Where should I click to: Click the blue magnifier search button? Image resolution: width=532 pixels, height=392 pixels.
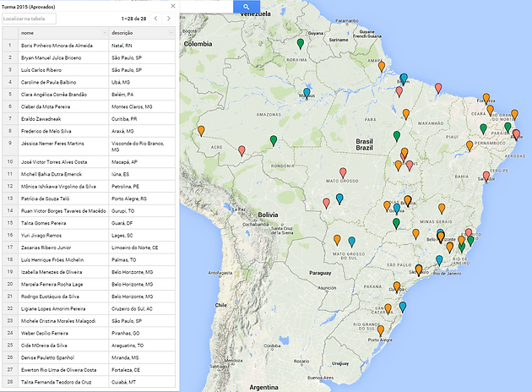click(247, 7)
